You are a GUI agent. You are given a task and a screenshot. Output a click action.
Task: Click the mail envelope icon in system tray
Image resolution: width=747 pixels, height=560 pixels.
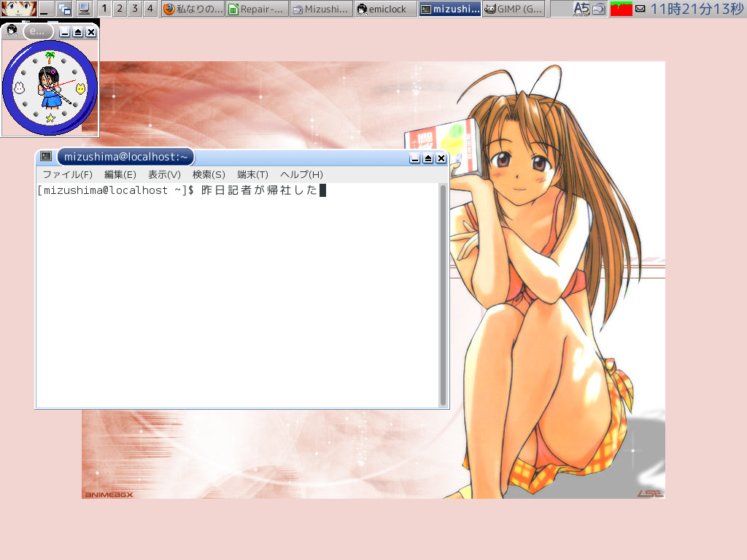[x=641, y=9]
